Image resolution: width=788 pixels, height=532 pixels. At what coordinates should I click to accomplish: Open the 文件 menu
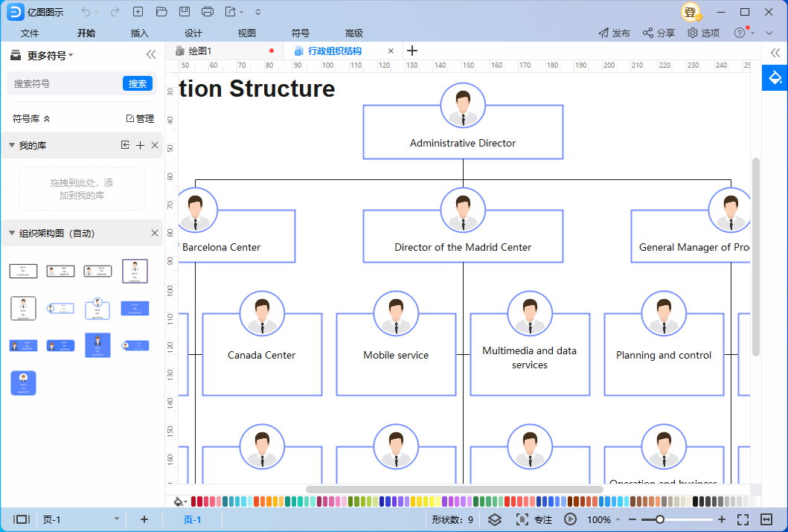(30, 33)
